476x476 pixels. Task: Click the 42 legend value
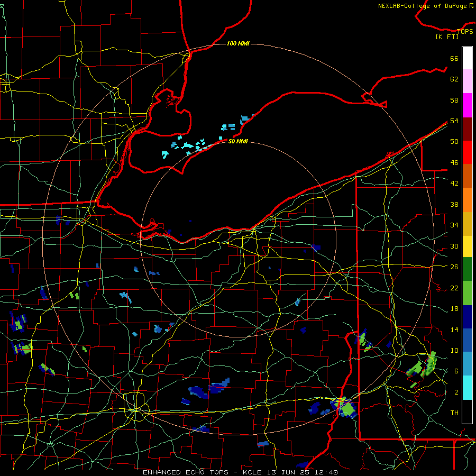454,184
